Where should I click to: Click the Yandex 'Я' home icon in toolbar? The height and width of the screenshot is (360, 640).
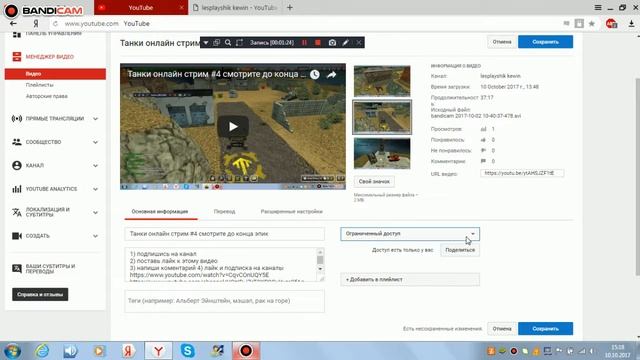point(36,24)
